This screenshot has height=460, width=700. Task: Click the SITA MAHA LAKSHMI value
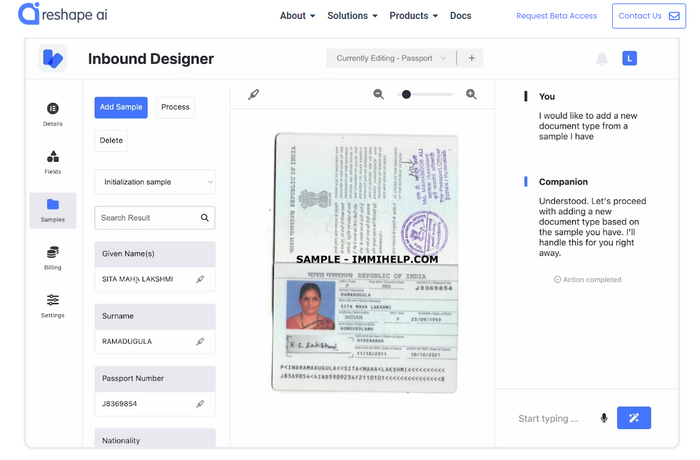(x=138, y=279)
